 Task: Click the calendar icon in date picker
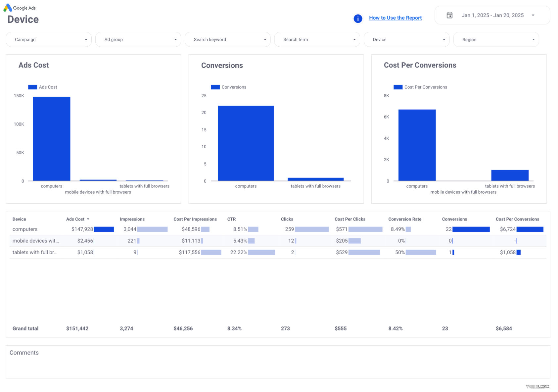tap(449, 15)
